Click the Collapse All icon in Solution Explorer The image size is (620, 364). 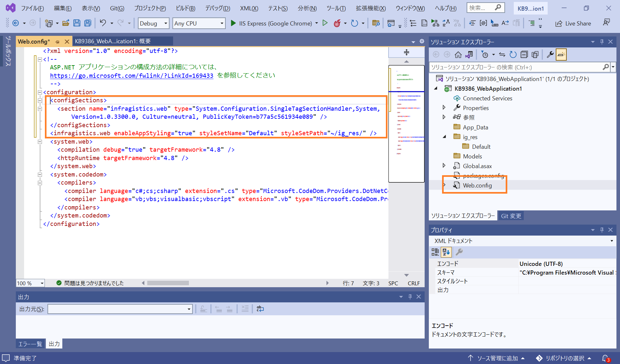pos(524,54)
